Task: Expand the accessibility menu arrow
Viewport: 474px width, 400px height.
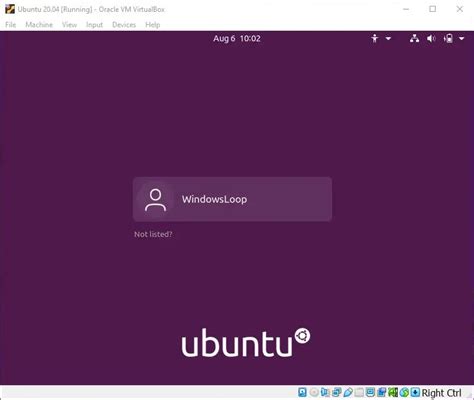Action: [x=388, y=39]
